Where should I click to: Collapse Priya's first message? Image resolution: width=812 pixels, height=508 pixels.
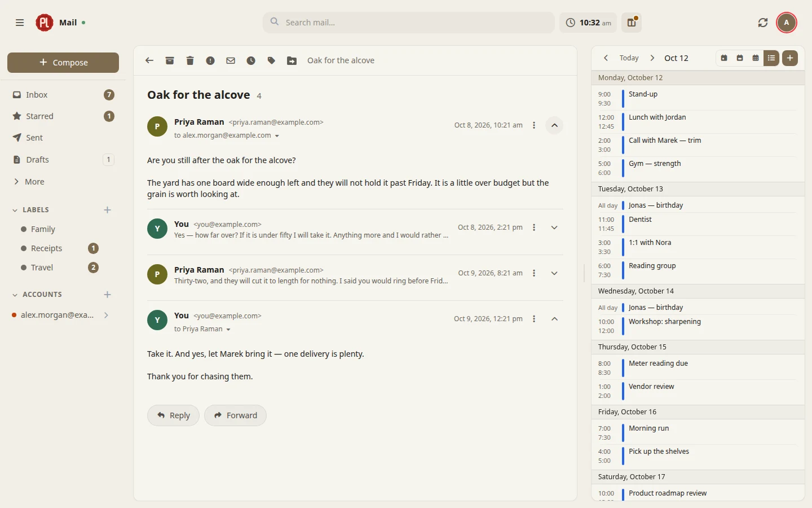click(554, 125)
